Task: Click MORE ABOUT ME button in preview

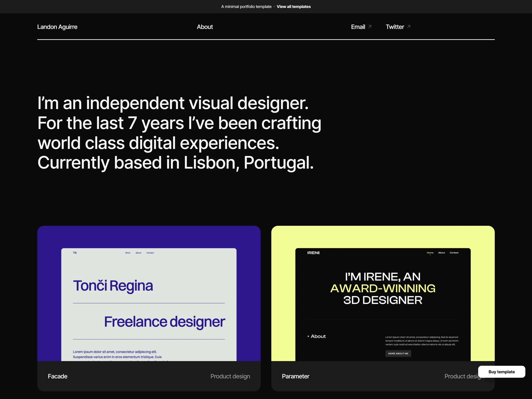Action: click(398, 354)
